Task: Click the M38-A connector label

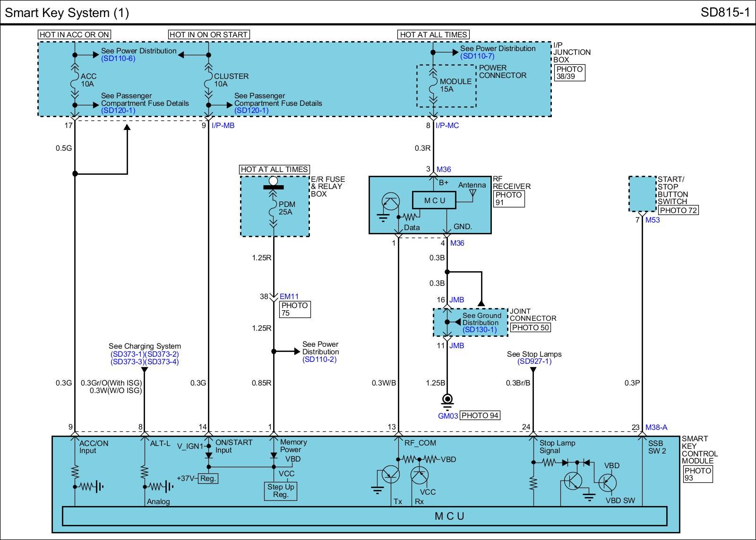Action: tap(656, 428)
